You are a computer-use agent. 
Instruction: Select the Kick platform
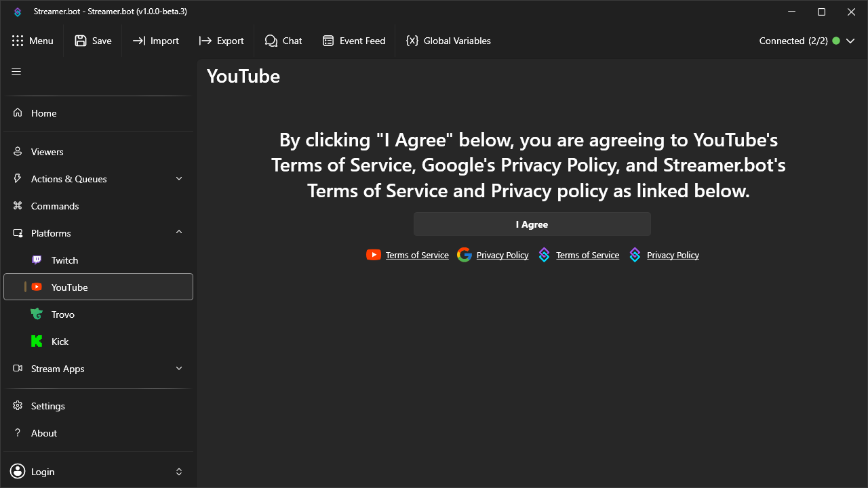pos(60,341)
